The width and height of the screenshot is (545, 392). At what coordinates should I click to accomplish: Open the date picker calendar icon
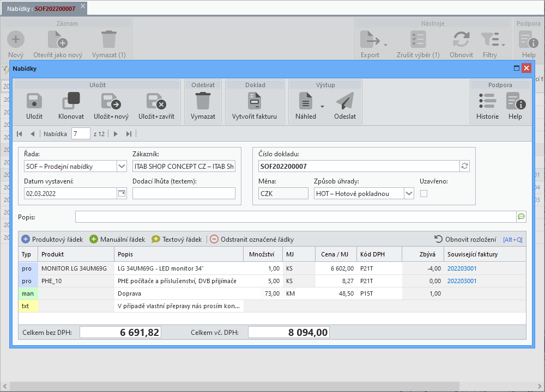pyautogui.click(x=122, y=193)
